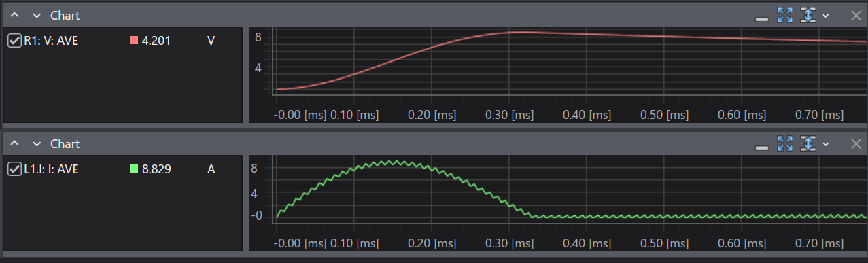The width and height of the screenshot is (868, 263).
Task: Open the top chart options dropdown arrow
Action: tap(825, 15)
